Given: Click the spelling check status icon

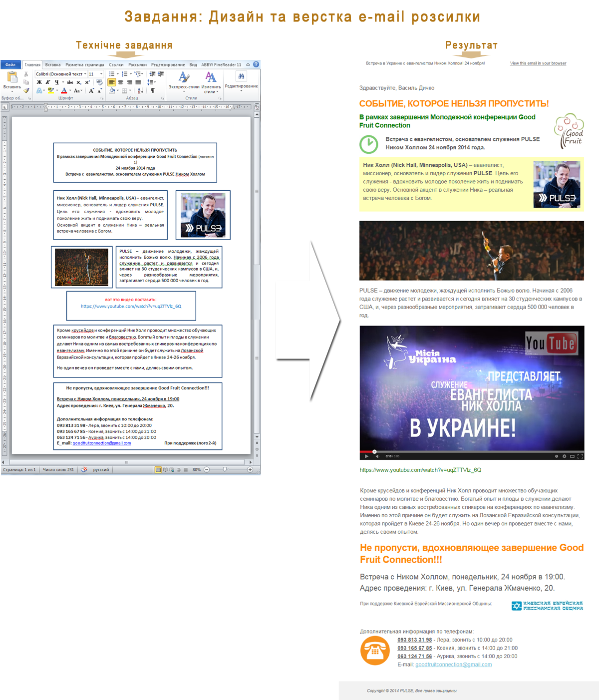Looking at the screenshot, I should tap(84, 469).
